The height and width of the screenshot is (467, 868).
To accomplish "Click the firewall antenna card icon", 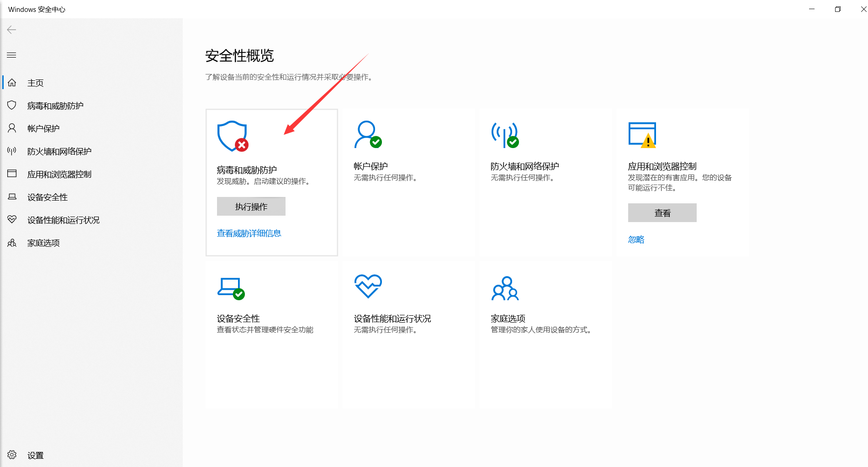I will 505,135.
